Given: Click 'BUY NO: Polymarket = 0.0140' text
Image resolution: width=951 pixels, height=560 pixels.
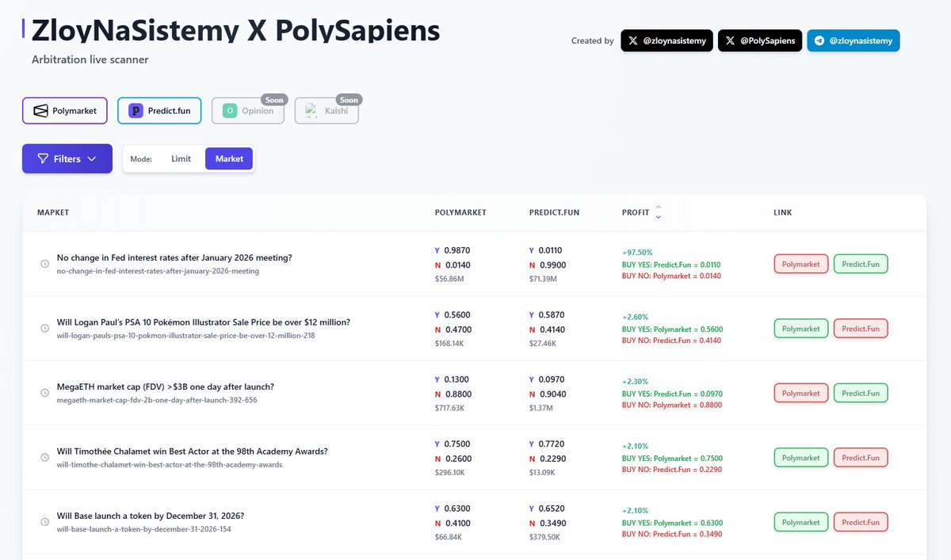Looking at the screenshot, I should coord(672,276).
